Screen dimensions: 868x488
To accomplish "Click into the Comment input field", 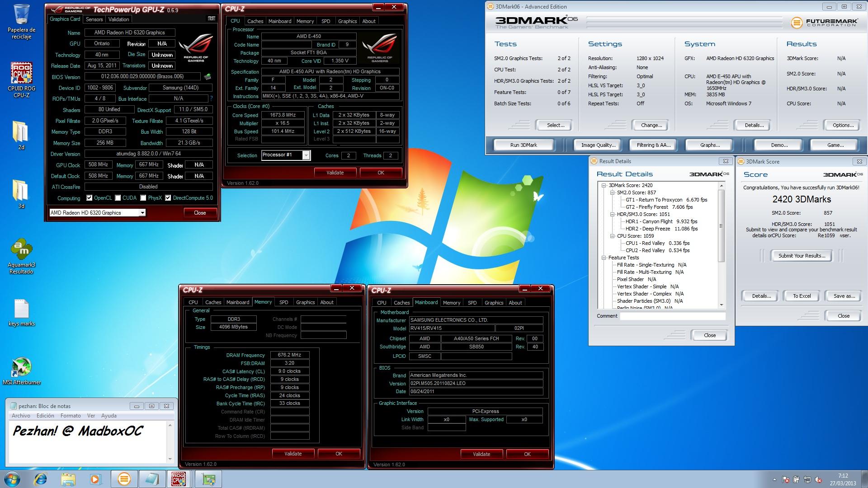I will (672, 316).
